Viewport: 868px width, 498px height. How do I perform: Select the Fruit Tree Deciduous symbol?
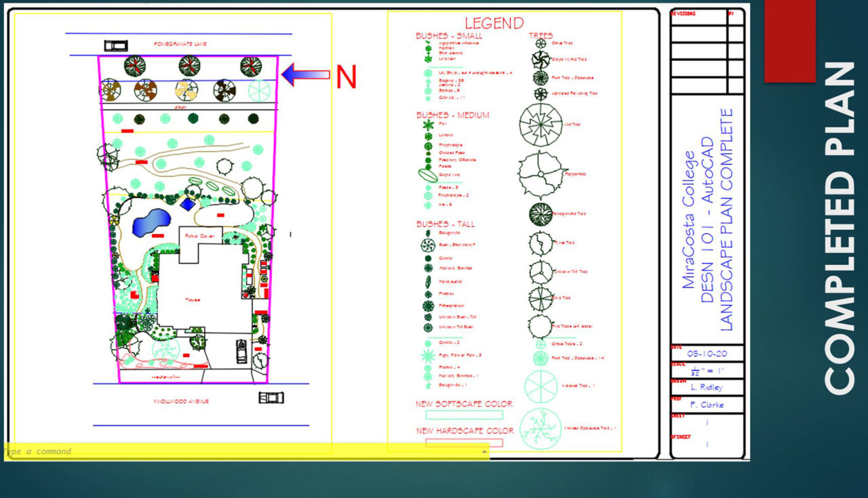point(539,77)
